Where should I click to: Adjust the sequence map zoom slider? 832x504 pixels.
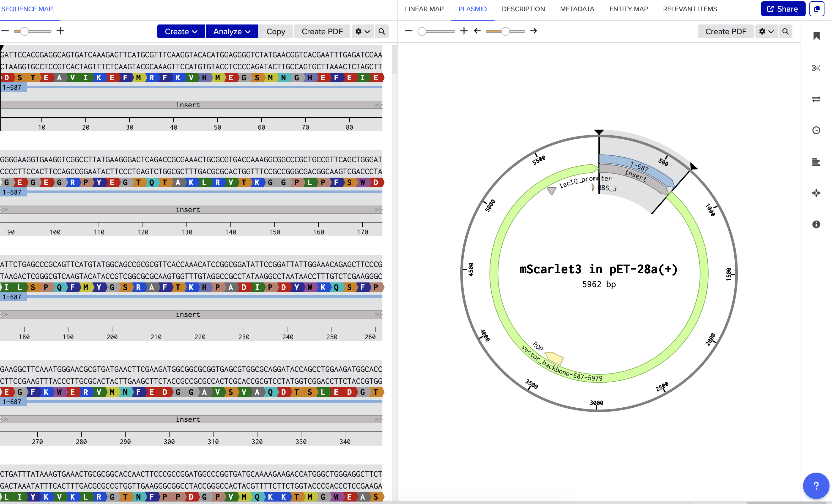tap(24, 31)
